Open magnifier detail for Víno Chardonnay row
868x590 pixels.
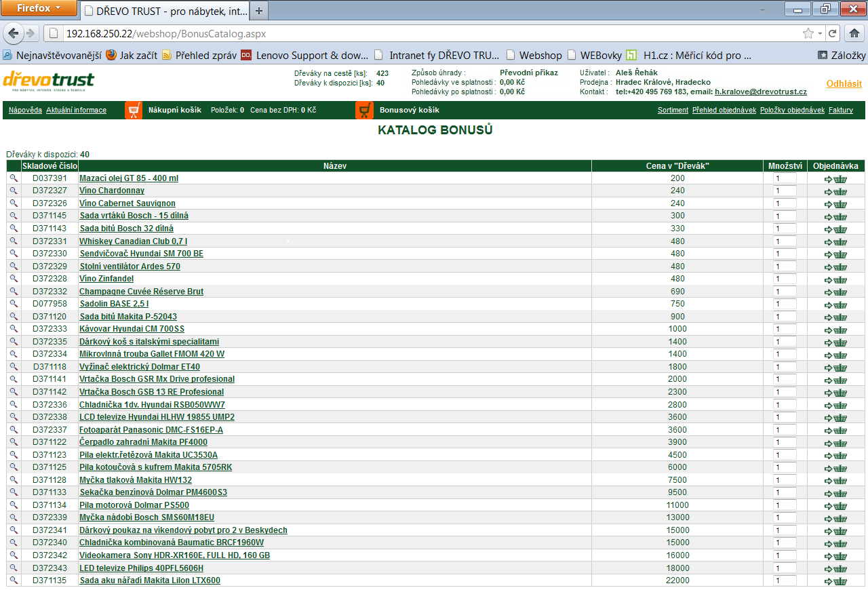pyautogui.click(x=14, y=191)
